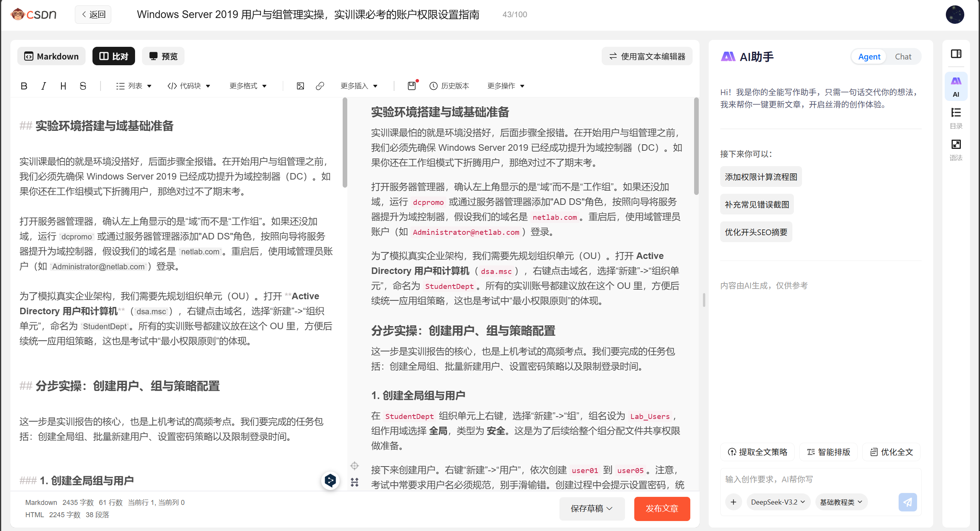Insert a hyperlink using the link icon
The height and width of the screenshot is (531, 980).
(320, 86)
